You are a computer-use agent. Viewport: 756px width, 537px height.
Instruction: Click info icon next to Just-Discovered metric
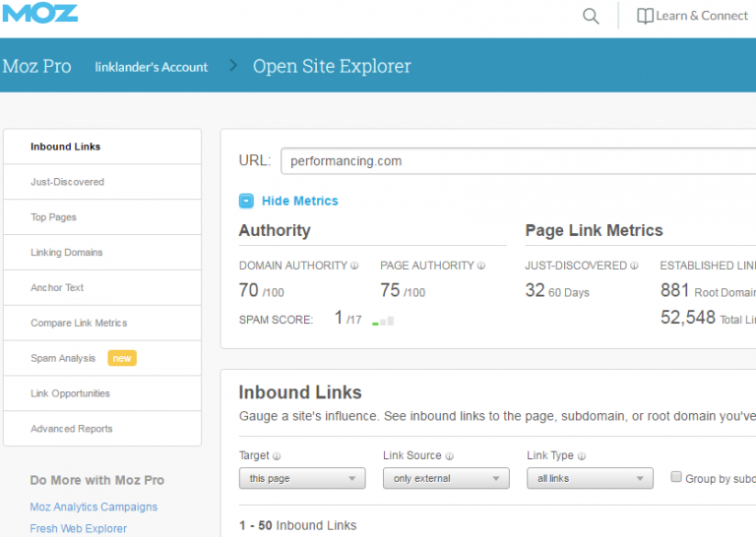[x=635, y=266]
